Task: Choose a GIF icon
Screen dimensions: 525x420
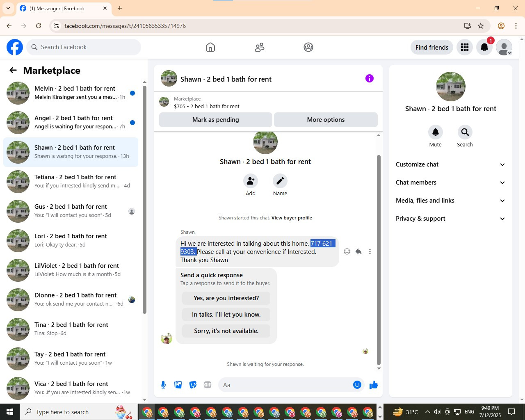Action: [x=208, y=385]
